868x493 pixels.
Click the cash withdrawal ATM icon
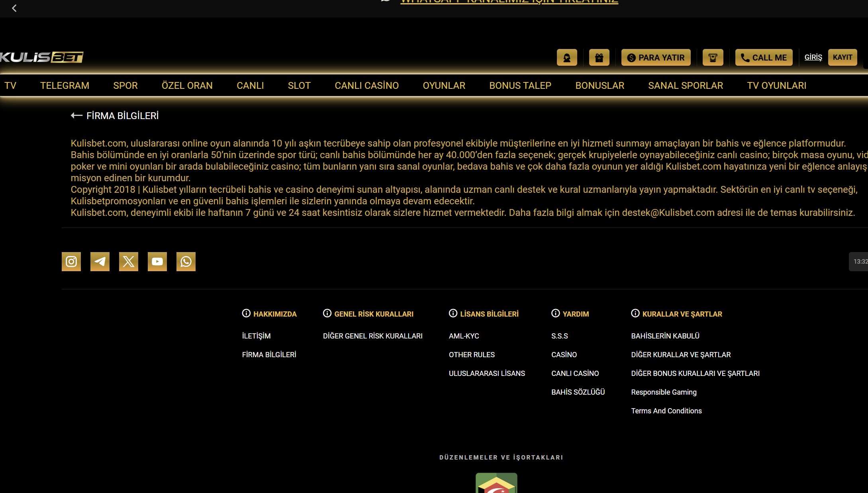click(x=713, y=58)
